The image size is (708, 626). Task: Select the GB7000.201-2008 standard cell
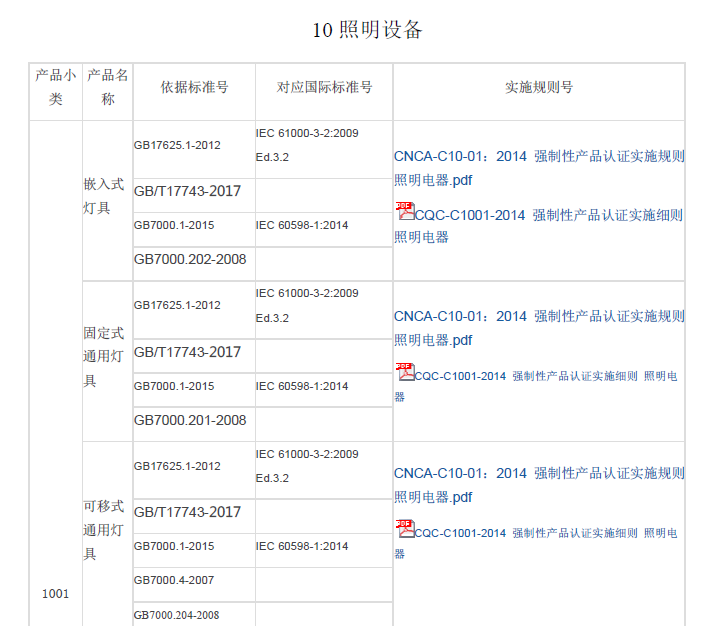point(190,421)
